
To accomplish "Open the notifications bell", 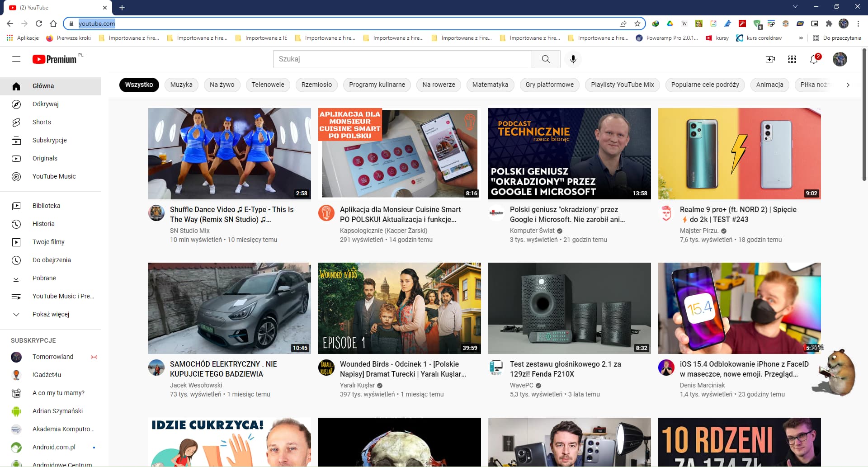I will click(814, 59).
